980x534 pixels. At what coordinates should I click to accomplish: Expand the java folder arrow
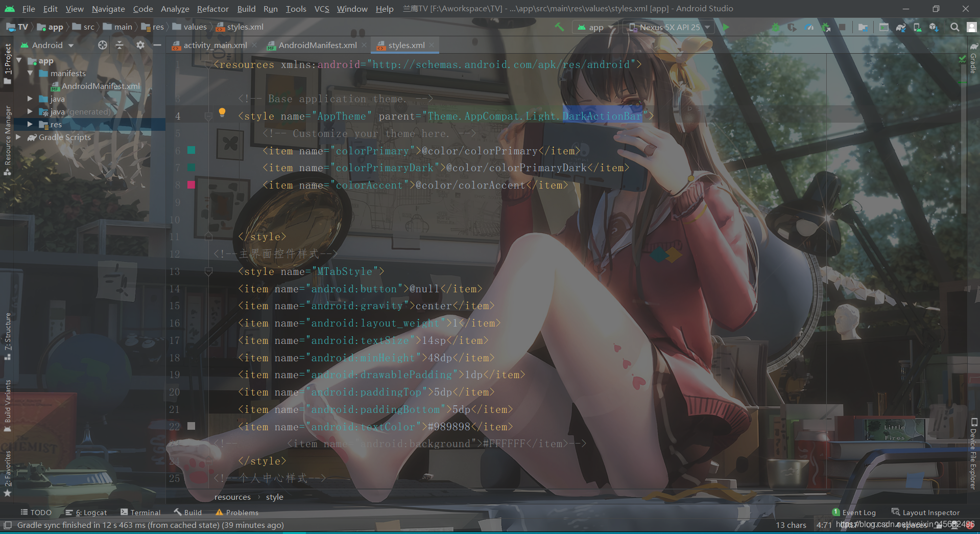pos(30,99)
